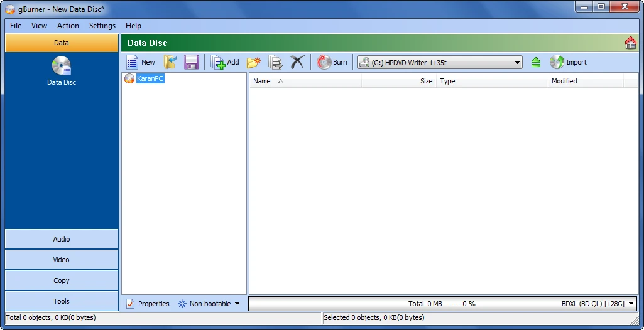Select the Data Disc icon in the sidebar

click(62, 67)
